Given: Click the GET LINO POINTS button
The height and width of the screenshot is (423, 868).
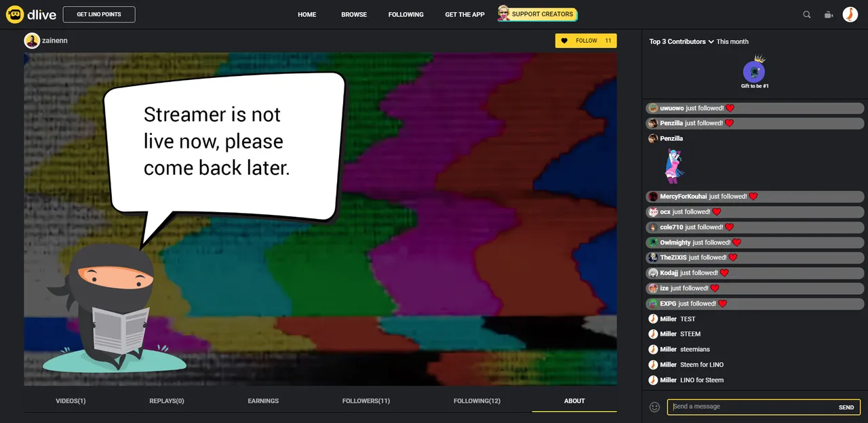Looking at the screenshot, I should point(99,14).
